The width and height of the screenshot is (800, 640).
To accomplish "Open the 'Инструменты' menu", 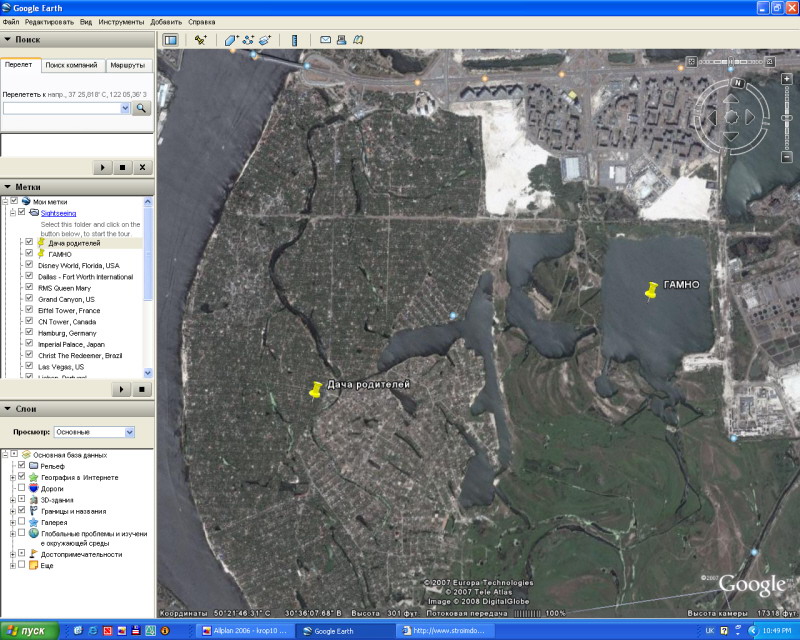I will click(121, 22).
